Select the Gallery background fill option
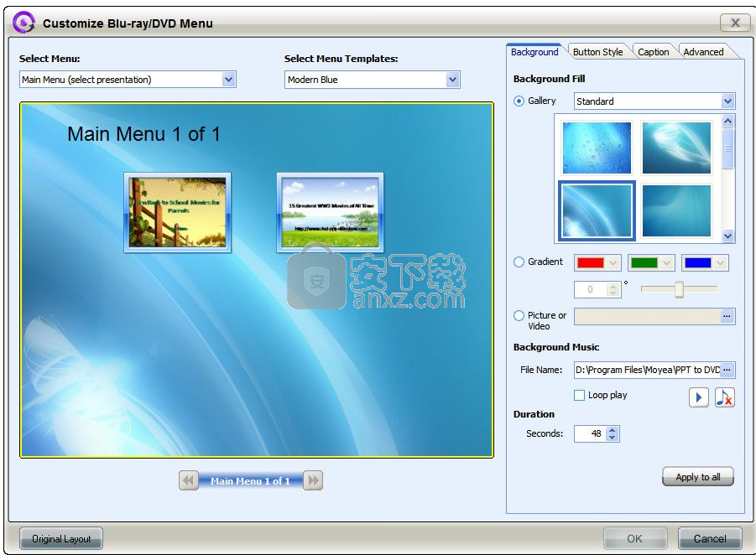 (x=519, y=101)
